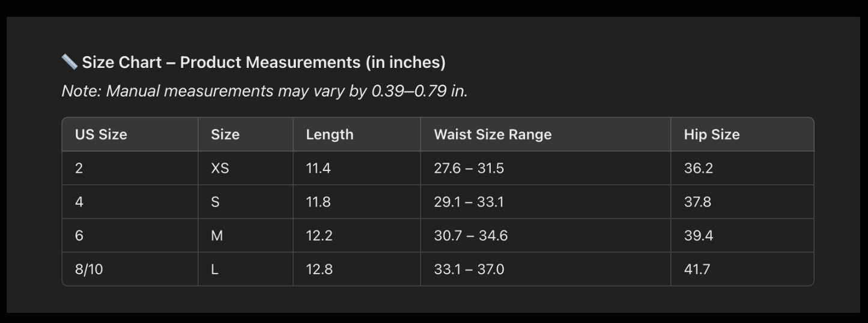The image size is (868, 323).
Task: Select waist range 33.1 – 37.0
Action: pos(469,270)
